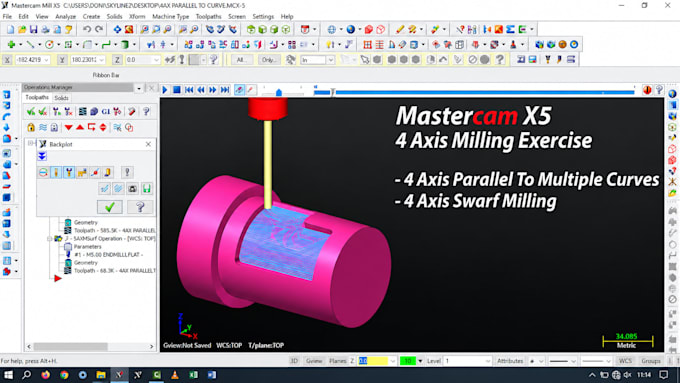Click the Move insert arrow down icon
This screenshot has width=680, height=383.
pyautogui.click(x=69, y=128)
